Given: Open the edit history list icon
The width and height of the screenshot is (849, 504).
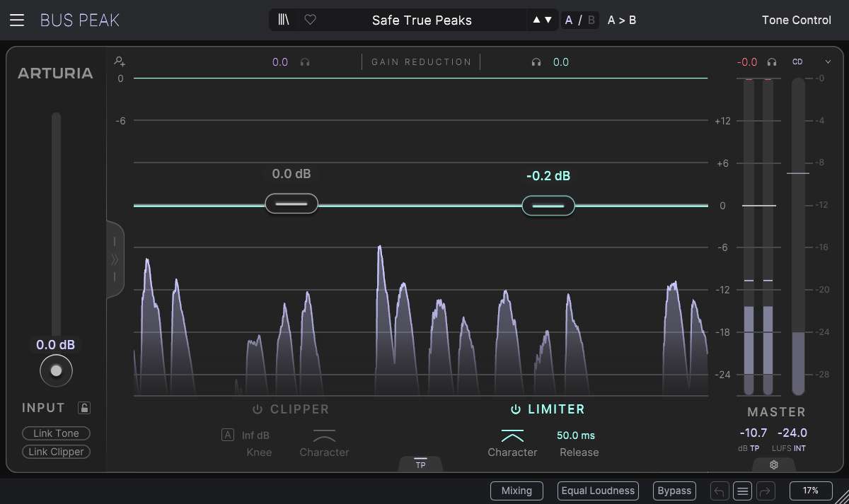Looking at the screenshot, I should pyautogui.click(x=741, y=491).
